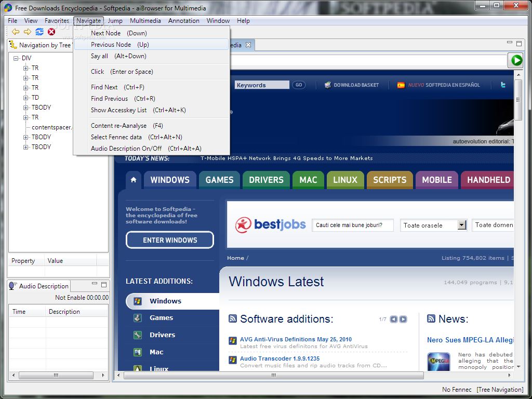
Task: Open the GAMES category tab
Action: 220,180
